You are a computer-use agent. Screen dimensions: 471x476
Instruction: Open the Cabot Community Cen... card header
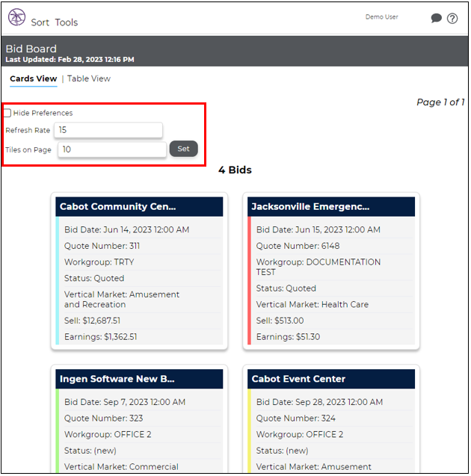click(139, 207)
